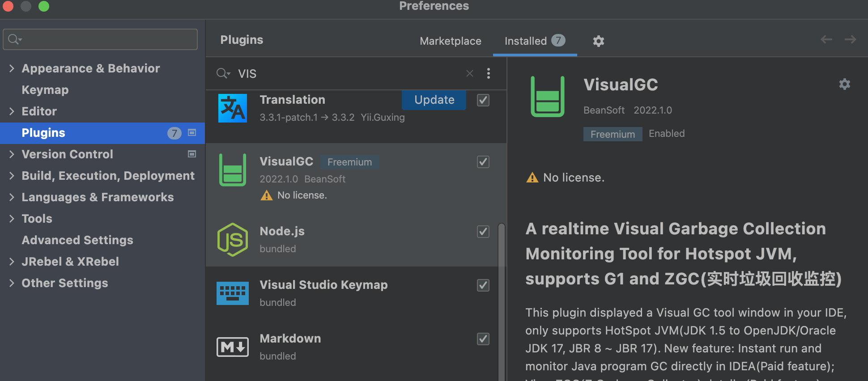Image resolution: width=868 pixels, height=381 pixels.
Task: Update the Translation plugin
Action: [x=434, y=100]
